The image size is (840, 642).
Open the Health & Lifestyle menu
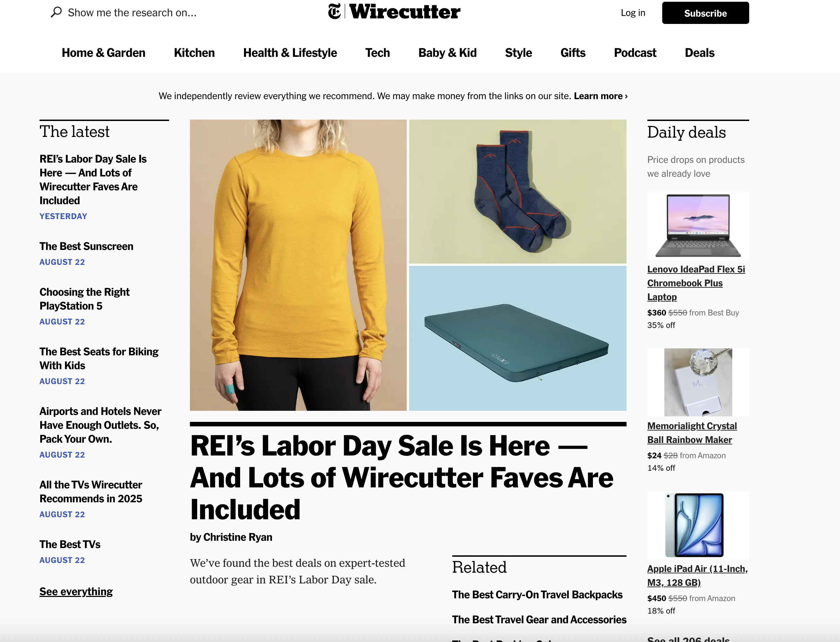(x=290, y=53)
